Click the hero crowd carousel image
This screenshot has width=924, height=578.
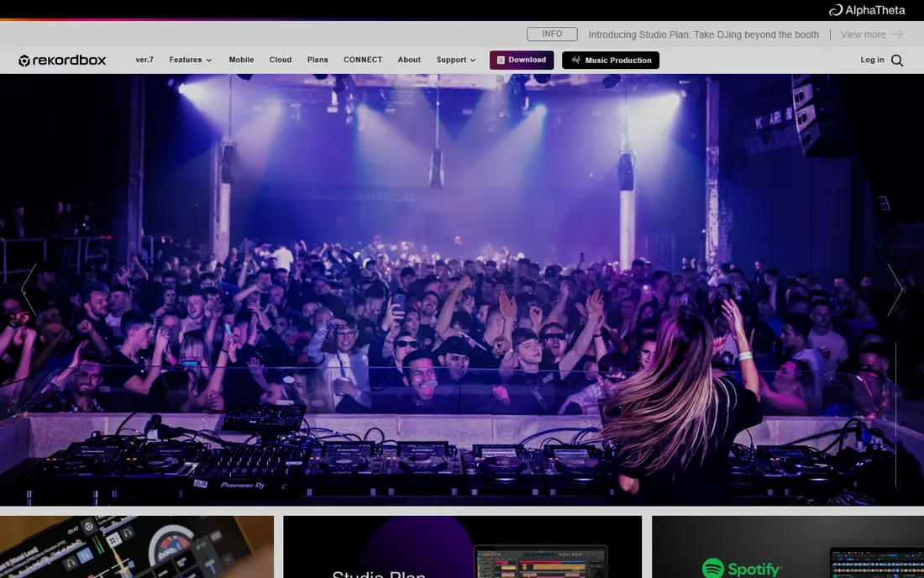[x=462, y=289]
